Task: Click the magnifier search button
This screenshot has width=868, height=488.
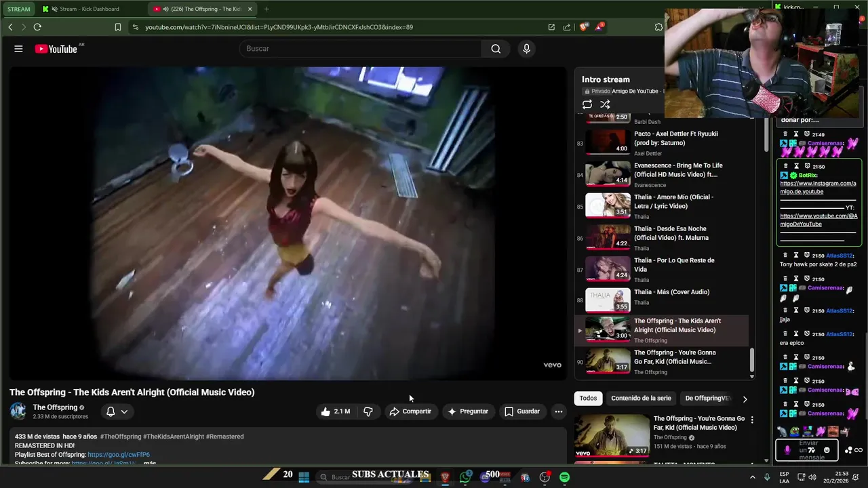Action: pos(496,49)
